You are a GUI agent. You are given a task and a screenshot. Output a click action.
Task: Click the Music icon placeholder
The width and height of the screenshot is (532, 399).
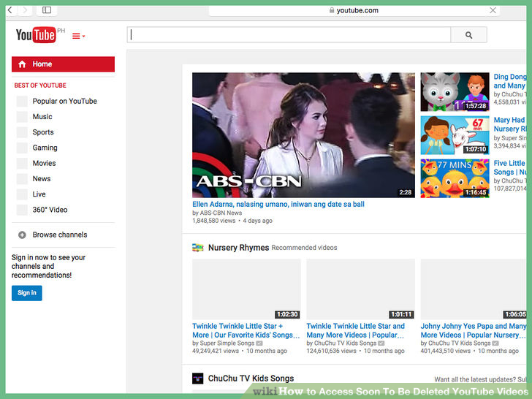tap(22, 117)
